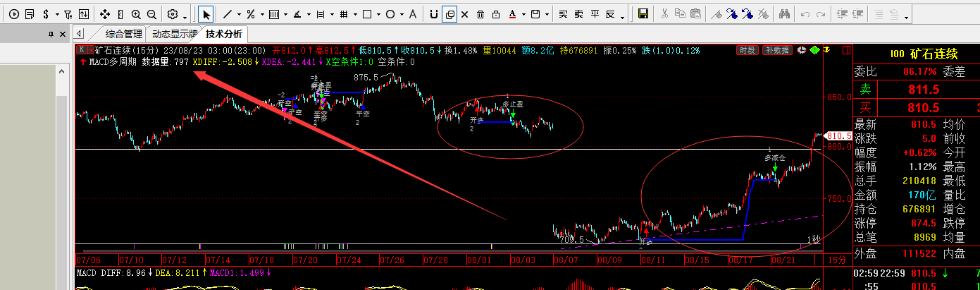Click the undo arrow icon
This screenshot has width=980, height=290.
805,14
